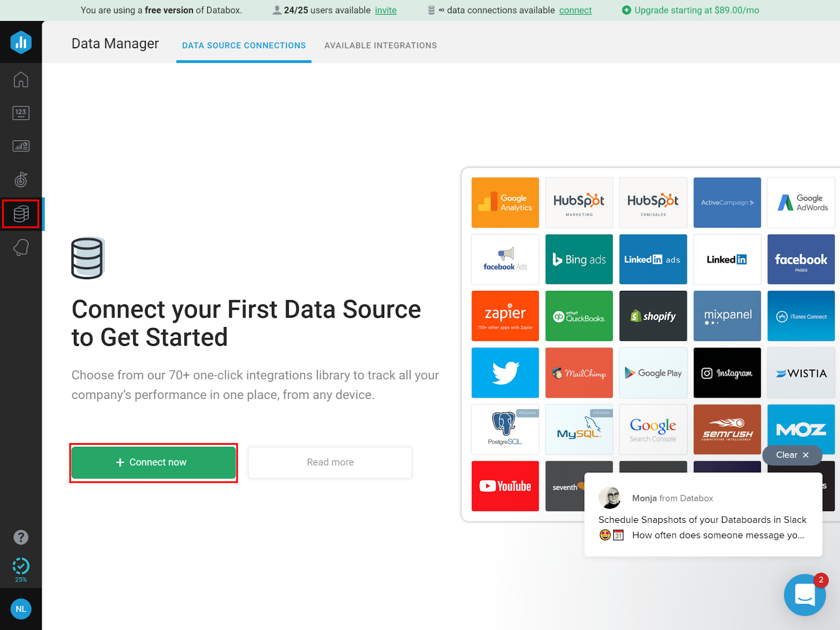The width and height of the screenshot is (840, 630).
Task: Open the Help question mark icon
Action: point(21,537)
